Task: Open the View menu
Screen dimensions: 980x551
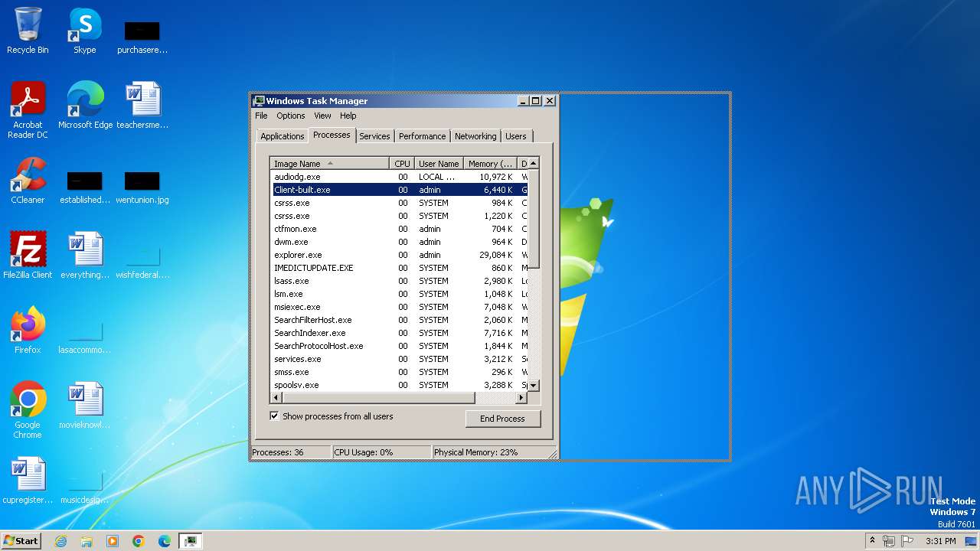Action: tap(322, 116)
